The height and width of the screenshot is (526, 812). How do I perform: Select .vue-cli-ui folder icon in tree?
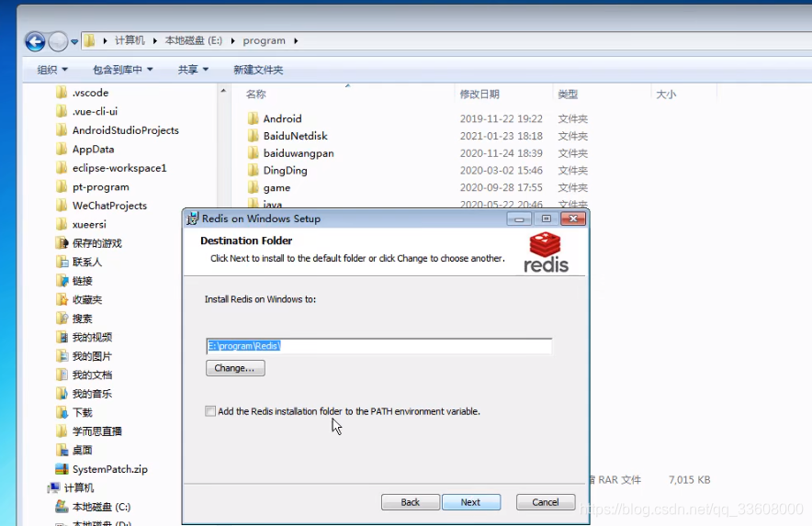[x=62, y=111]
